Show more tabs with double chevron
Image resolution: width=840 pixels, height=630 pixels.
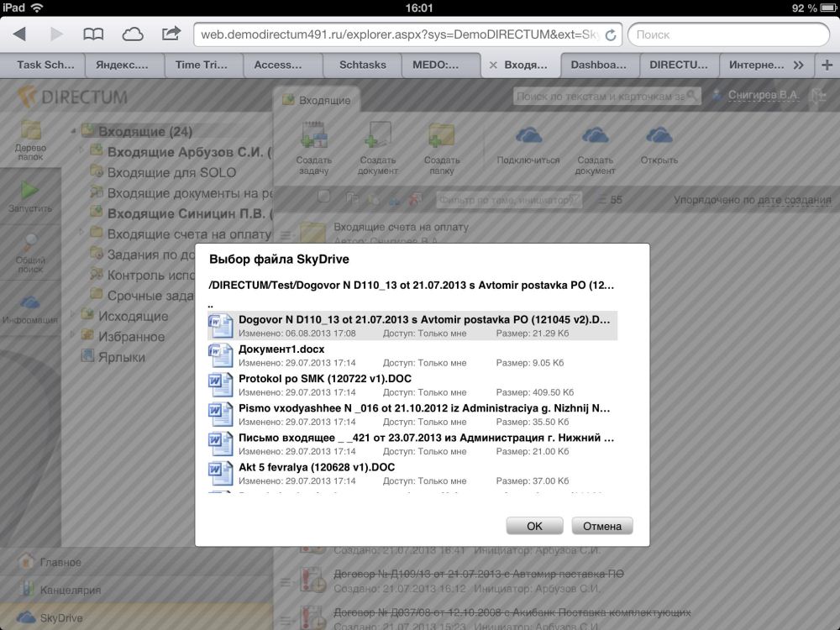[x=799, y=66]
